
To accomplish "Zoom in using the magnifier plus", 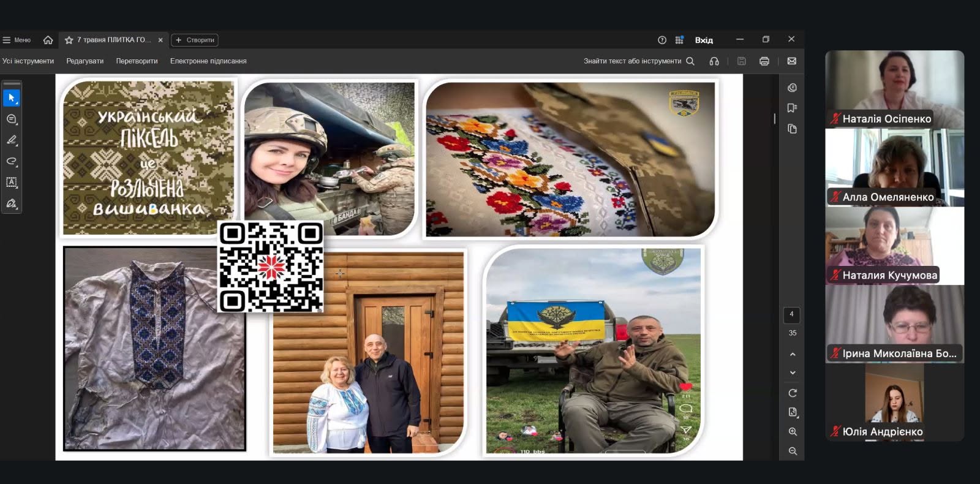I will pos(793,432).
